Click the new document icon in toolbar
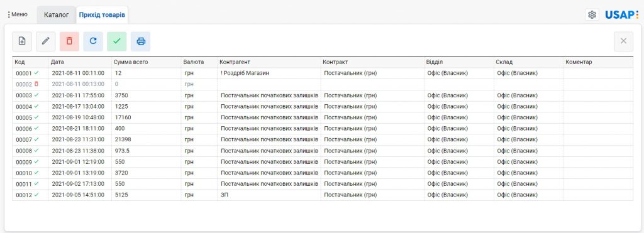644x233 pixels. (x=22, y=41)
